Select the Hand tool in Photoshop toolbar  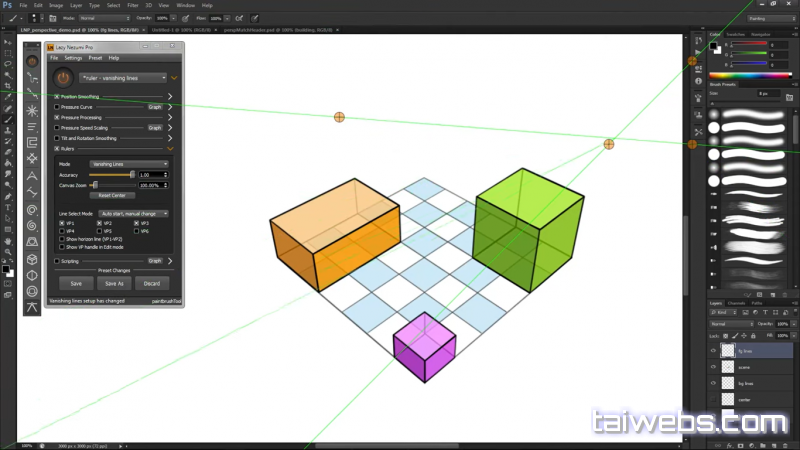[8, 240]
